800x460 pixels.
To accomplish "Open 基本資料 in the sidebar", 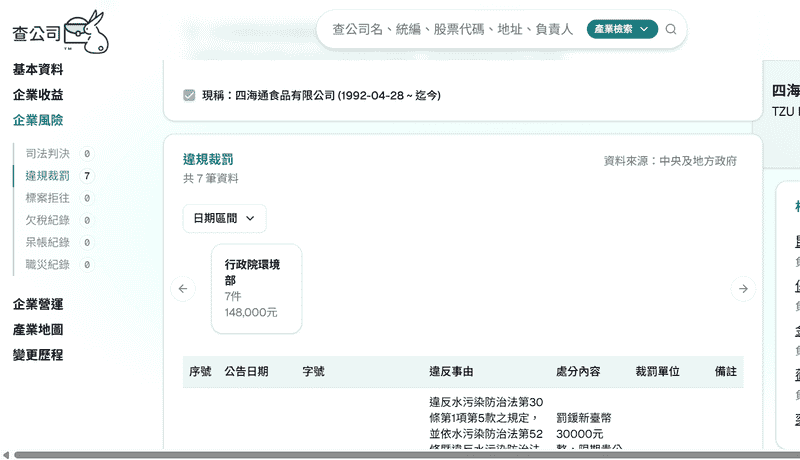I will [x=38, y=70].
